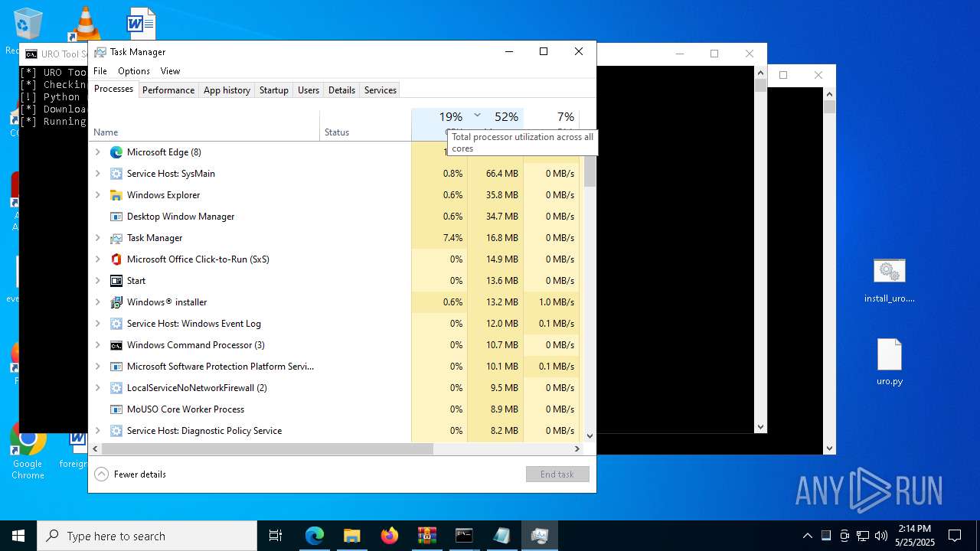
Task: Open the View menu
Action: coord(170,71)
